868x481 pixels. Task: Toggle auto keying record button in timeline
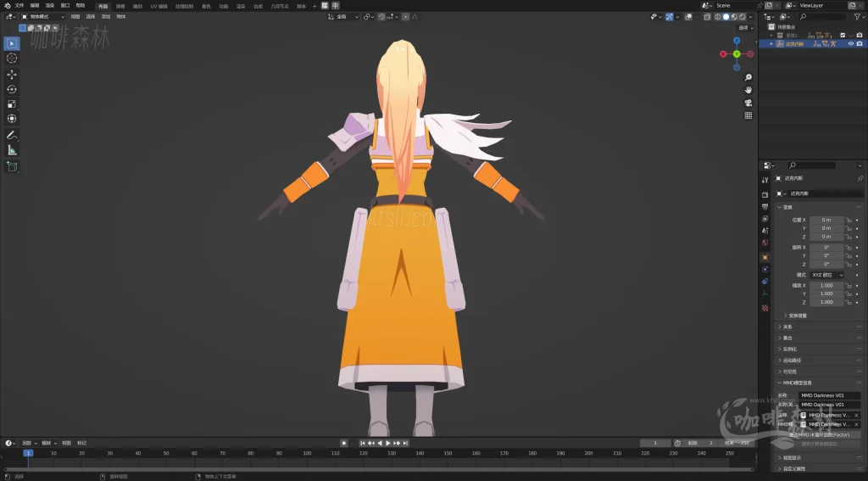(344, 444)
